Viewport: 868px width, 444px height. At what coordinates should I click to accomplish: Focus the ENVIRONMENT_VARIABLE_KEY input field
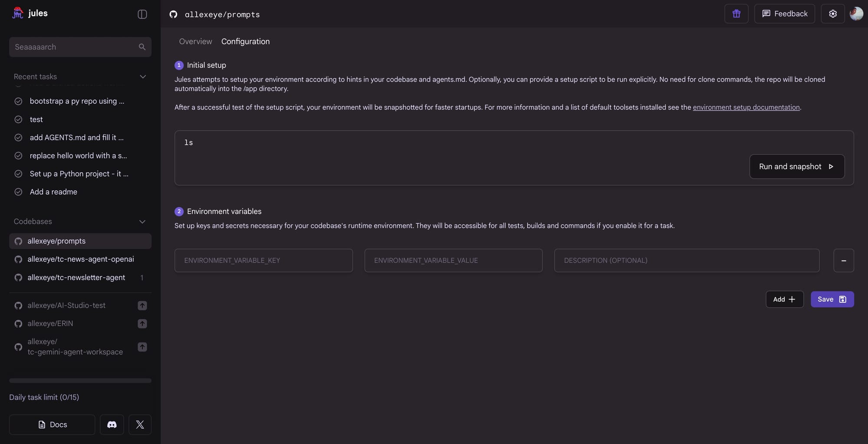(x=263, y=261)
